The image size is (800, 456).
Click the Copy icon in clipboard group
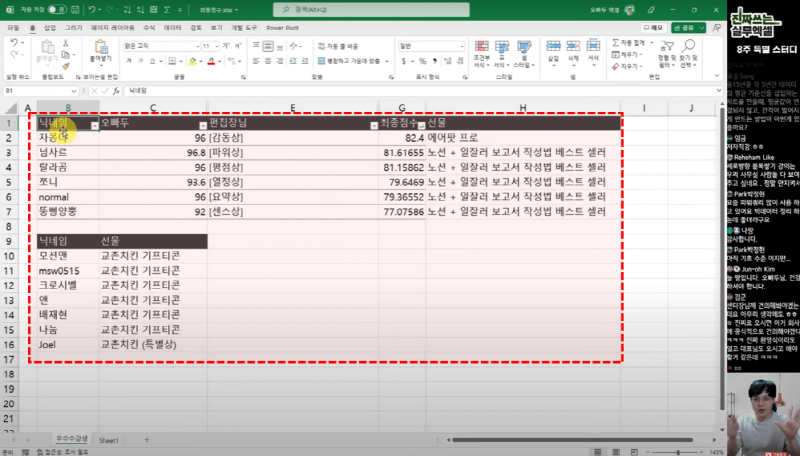click(x=65, y=55)
